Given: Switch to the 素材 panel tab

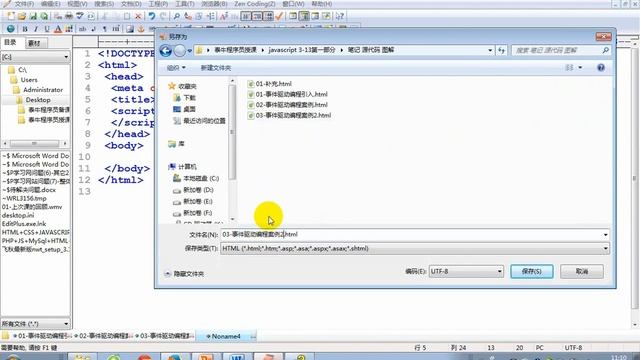Looking at the screenshot, I should [36, 43].
